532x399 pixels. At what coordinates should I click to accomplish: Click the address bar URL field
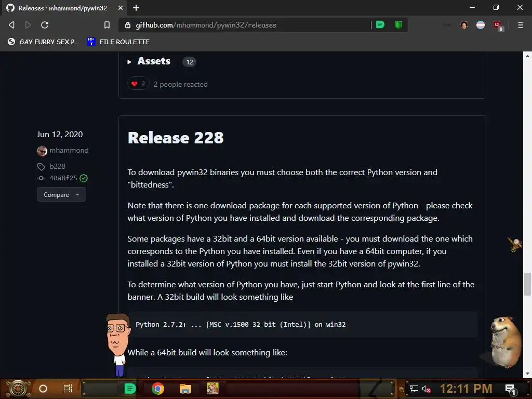[251, 25]
